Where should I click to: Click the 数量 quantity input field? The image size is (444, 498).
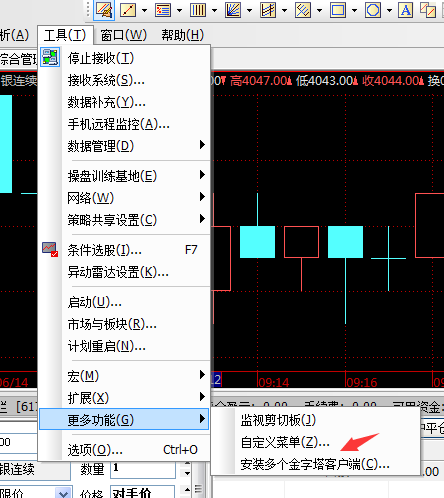[143, 469]
